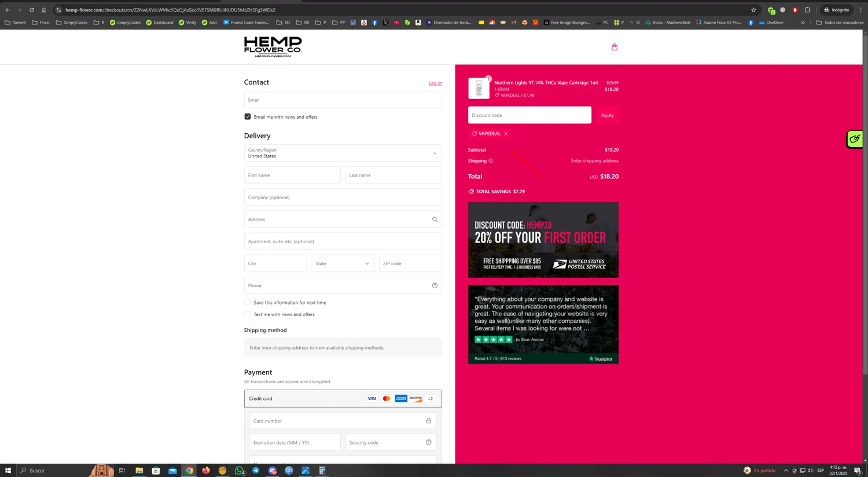Open Todos los marcadores folder
The image size is (868, 477).
(x=840, y=23)
